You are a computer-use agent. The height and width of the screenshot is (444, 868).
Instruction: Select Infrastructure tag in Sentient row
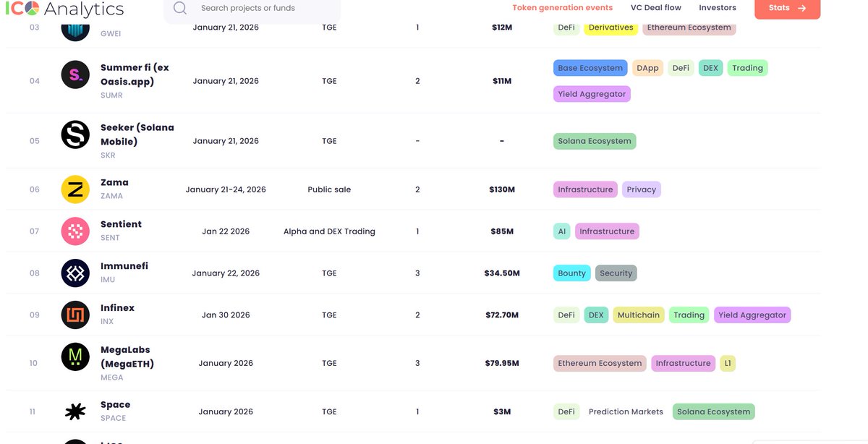click(607, 231)
